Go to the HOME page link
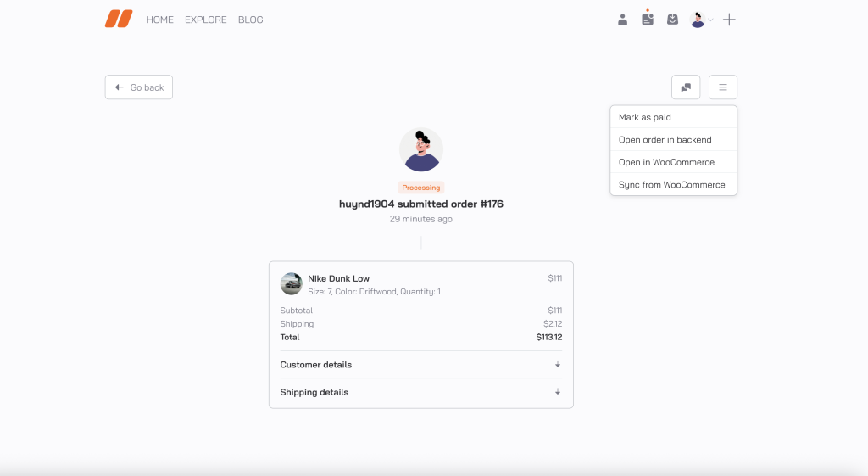 (x=159, y=20)
